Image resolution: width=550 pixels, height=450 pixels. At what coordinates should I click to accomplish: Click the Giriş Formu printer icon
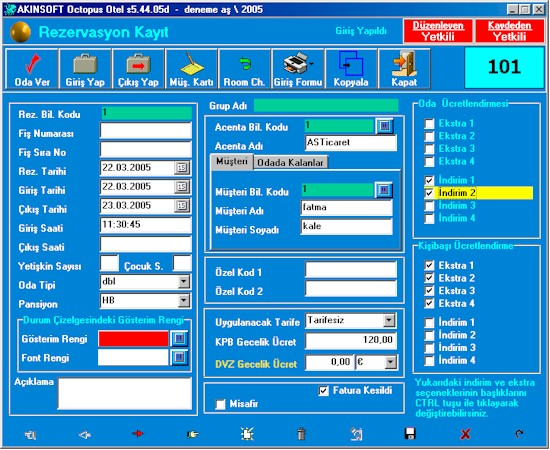tap(297, 63)
